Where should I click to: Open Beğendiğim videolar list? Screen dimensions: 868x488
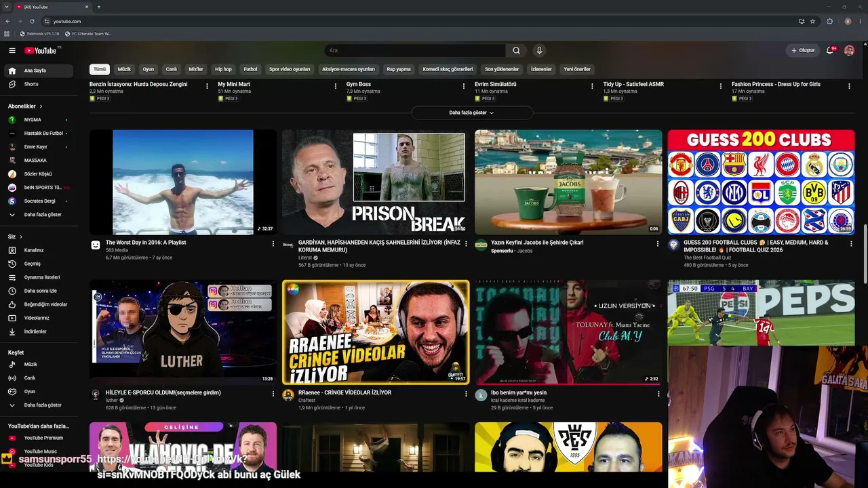[38, 304]
